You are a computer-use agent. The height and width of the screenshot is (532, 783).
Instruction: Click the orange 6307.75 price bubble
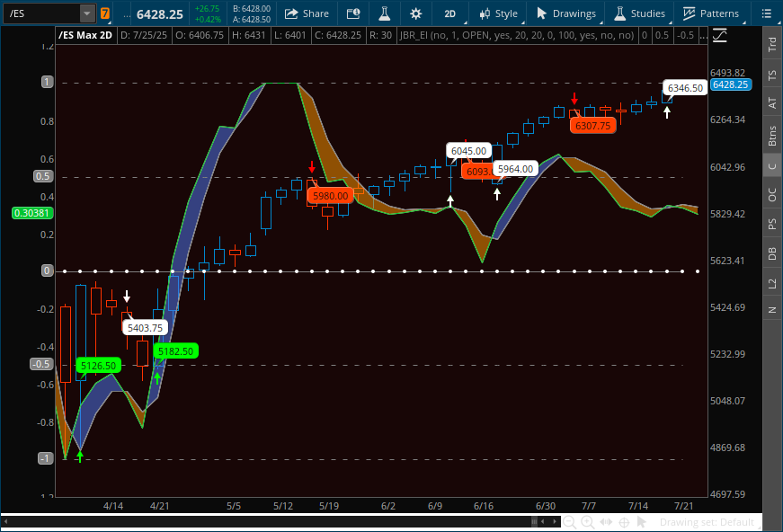coord(592,126)
